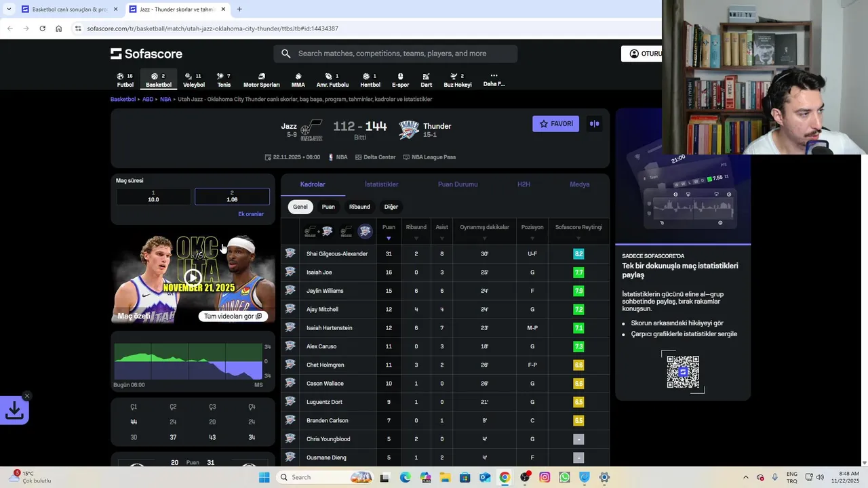Play the match highlights video
Viewport: 868px width, 488px height.
193,277
